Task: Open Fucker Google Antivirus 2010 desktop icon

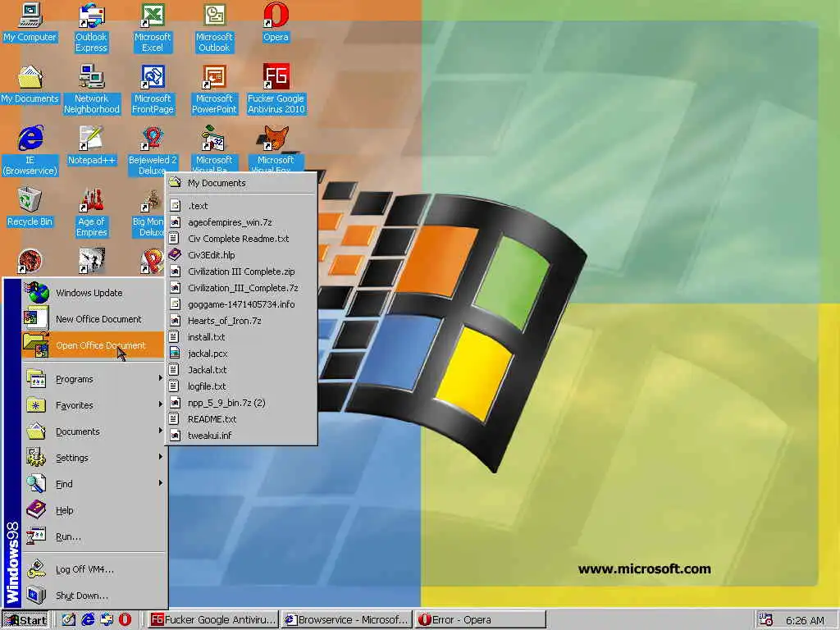Action: tap(276, 89)
